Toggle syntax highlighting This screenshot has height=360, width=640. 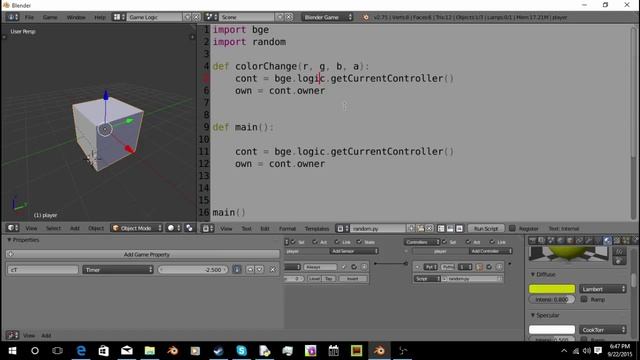click(459, 229)
